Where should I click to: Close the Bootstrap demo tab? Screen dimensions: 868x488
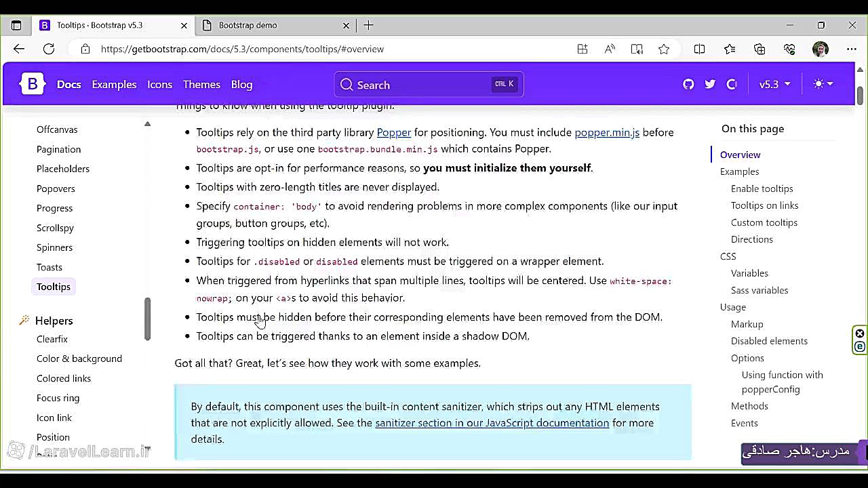tap(346, 25)
